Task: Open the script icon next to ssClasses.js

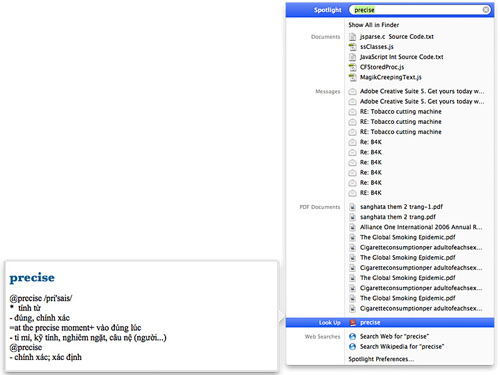Action: (352, 47)
